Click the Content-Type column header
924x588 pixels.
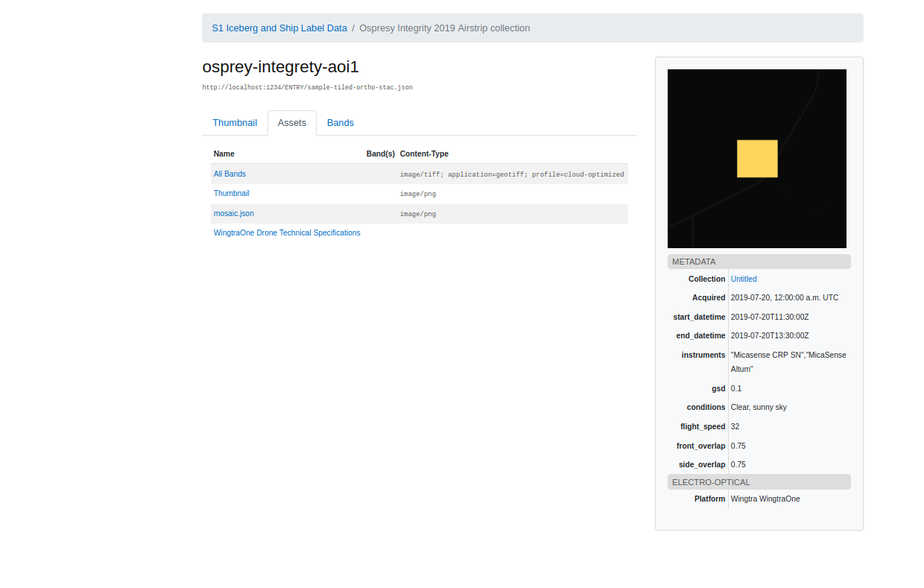coord(424,154)
